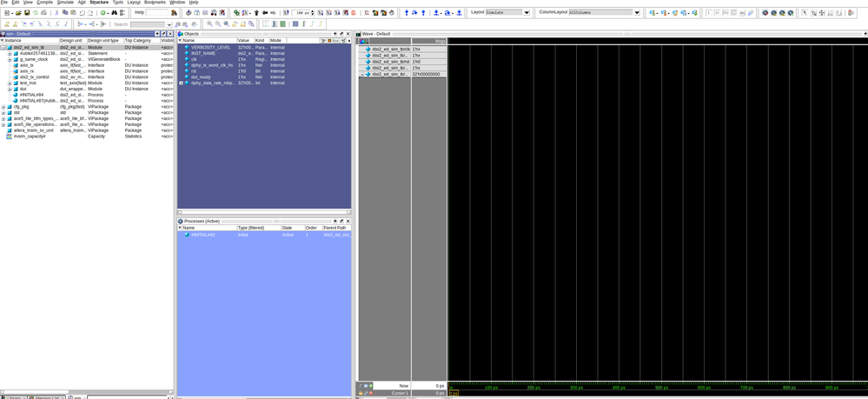Click the first blue step arrow icon
This screenshot has height=399, width=868.
click(x=407, y=12)
